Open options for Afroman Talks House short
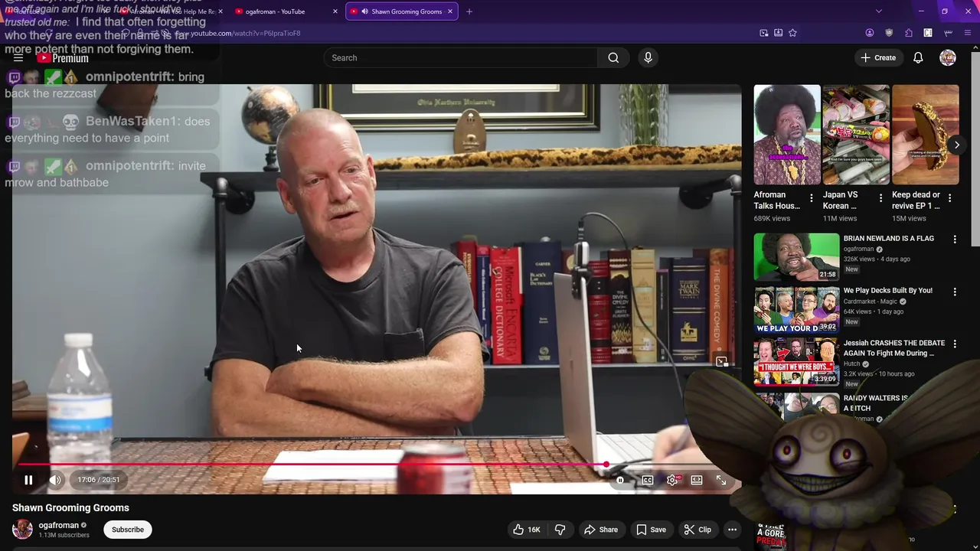Viewport: 980px width, 551px height. [x=812, y=198]
